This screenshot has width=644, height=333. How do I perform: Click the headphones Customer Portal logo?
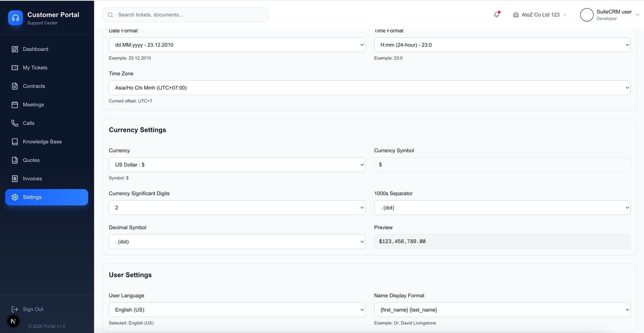point(15,18)
